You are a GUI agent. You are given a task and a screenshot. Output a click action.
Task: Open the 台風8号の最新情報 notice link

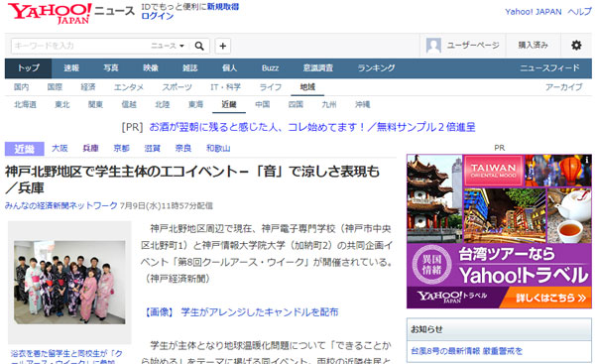[x=467, y=351]
